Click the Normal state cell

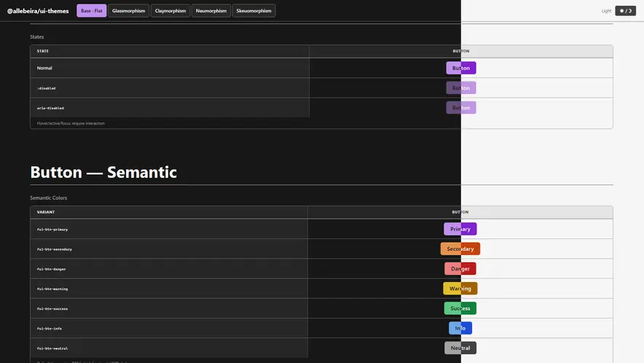[170, 68]
